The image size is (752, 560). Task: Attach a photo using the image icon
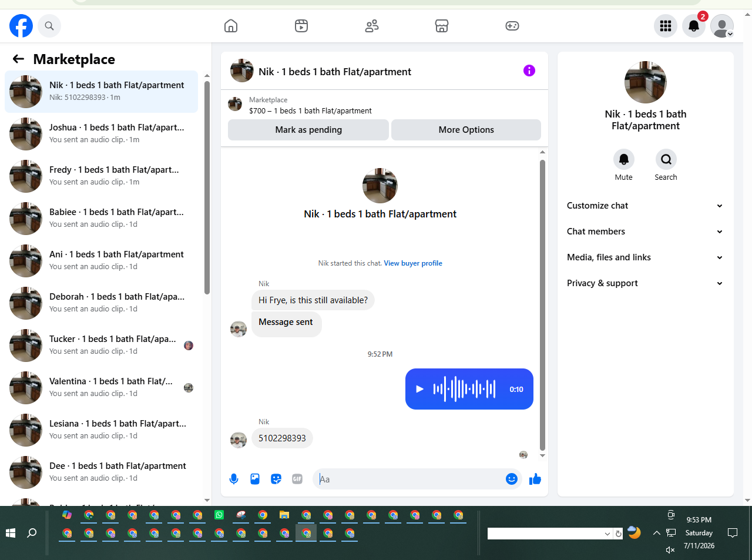(255, 479)
